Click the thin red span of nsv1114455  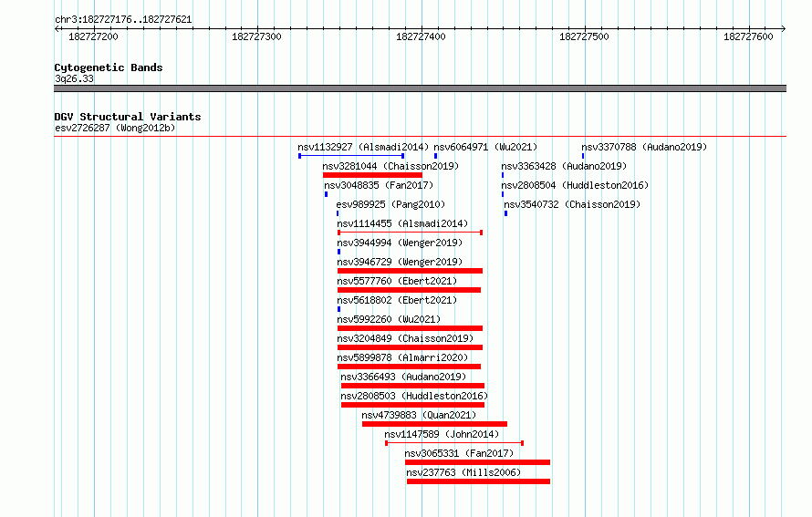click(x=411, y=233)
